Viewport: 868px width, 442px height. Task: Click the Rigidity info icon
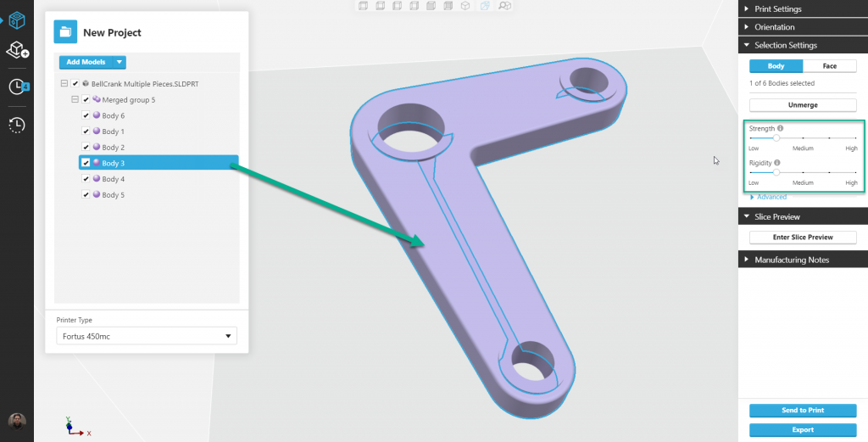pos(776,163)
